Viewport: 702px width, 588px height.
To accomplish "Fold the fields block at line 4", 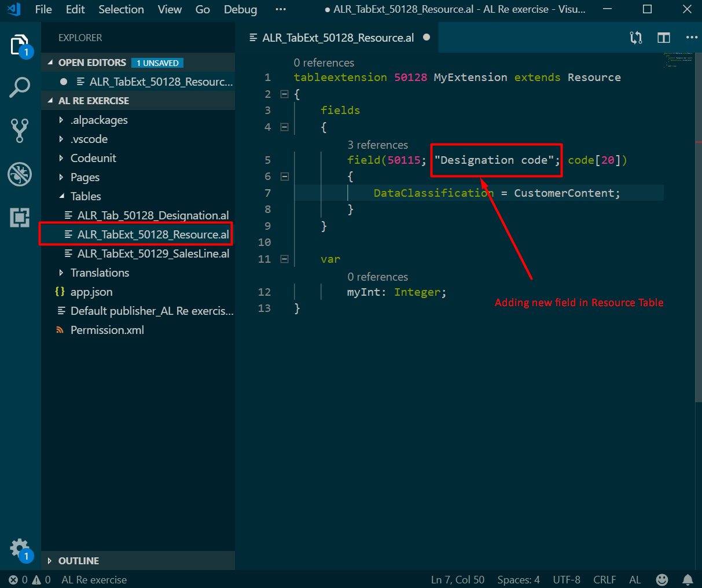I will click(x=284, y=127).
